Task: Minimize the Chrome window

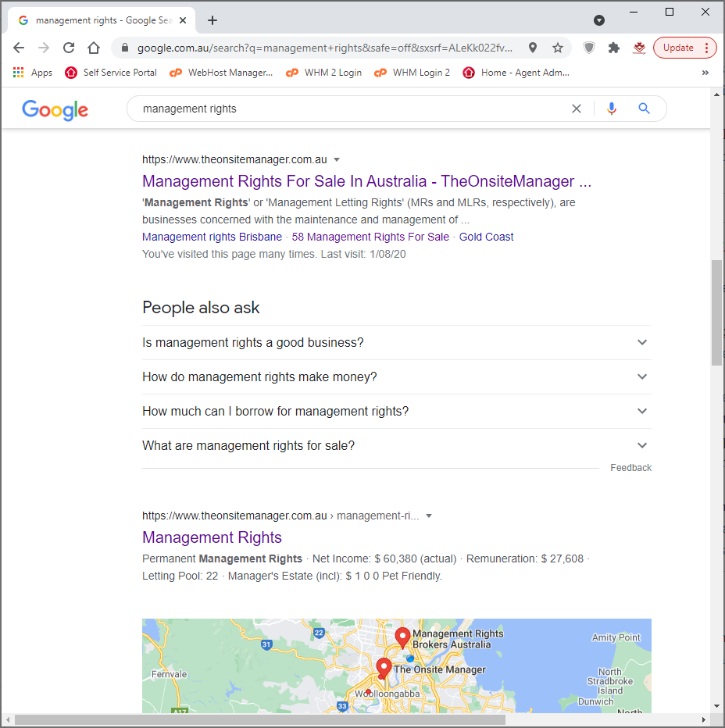Action: 634,12
